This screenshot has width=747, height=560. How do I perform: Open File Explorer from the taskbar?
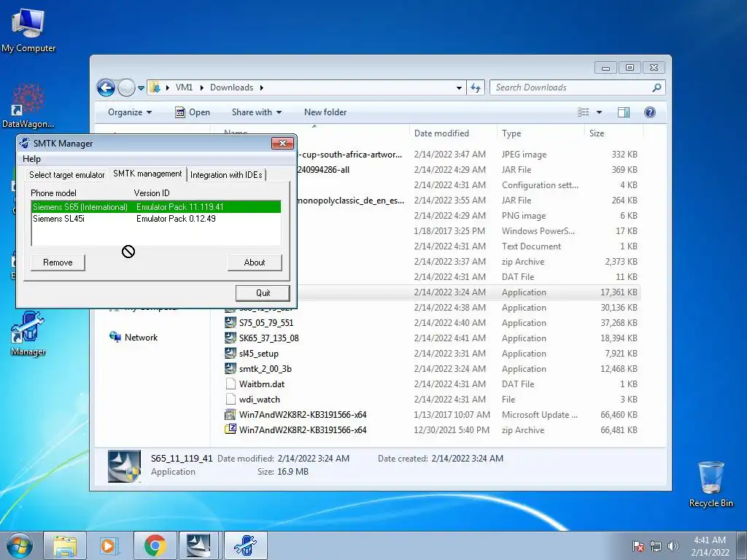[x=65, y=545]
